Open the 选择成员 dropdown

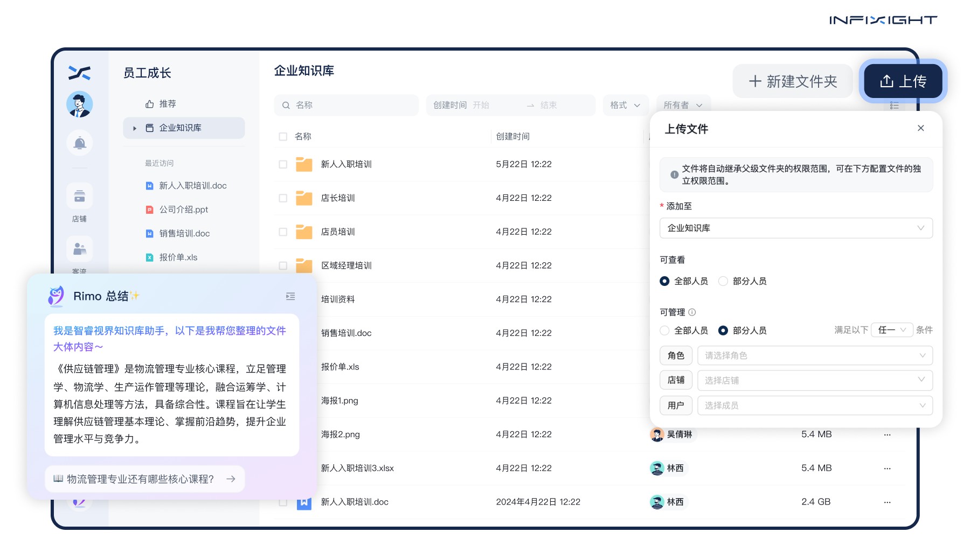click(815, 405)
